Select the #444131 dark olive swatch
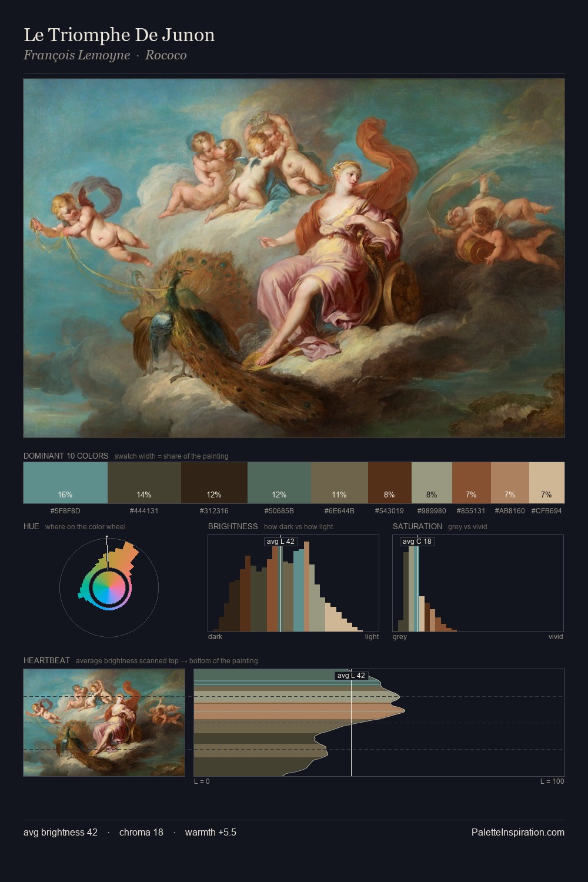 click(x=144, y=483)
